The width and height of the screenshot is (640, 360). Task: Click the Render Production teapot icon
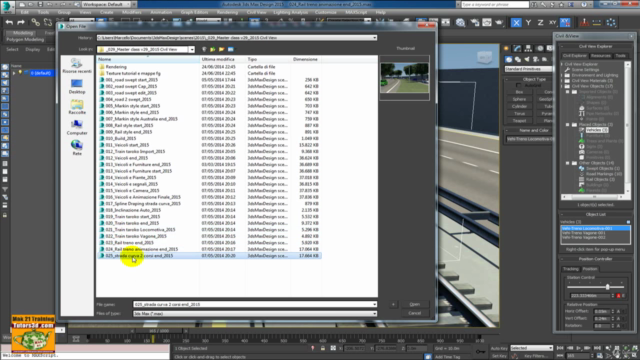coord(499,22)
